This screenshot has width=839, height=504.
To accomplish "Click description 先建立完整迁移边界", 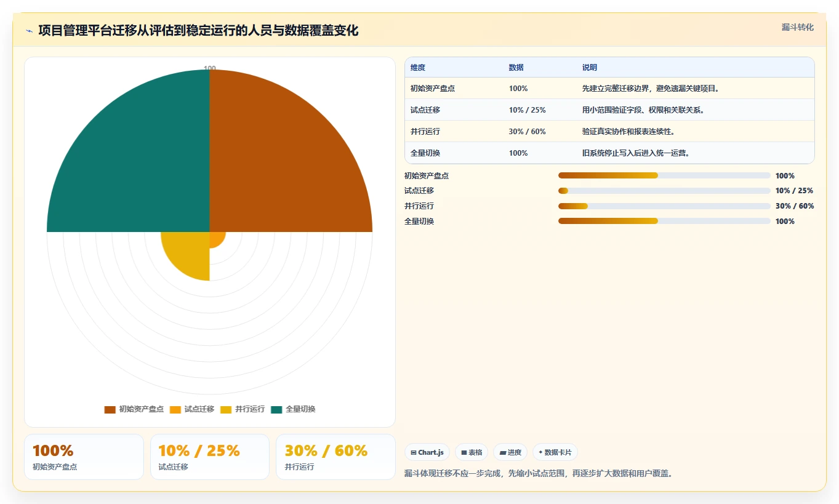I will coord(651,89).
